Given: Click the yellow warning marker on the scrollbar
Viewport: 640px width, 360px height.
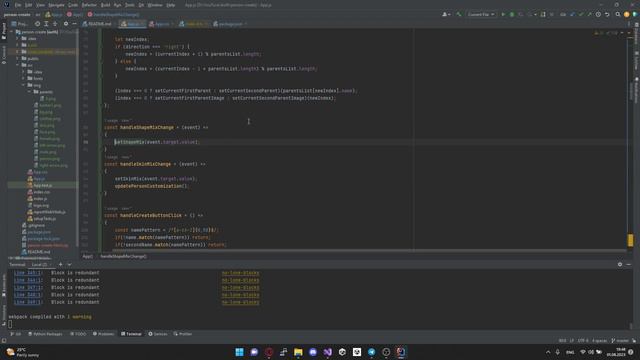Looking at the screenshot, I should [x=631, y=240].
